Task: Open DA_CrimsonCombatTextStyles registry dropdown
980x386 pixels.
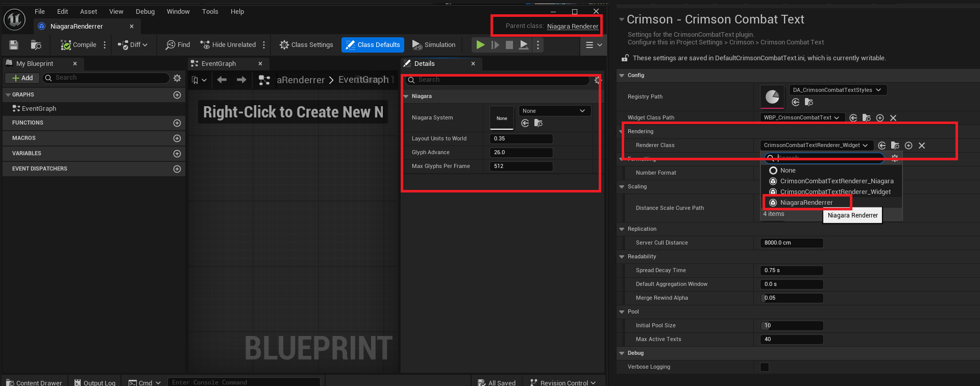Action: point(838,90)
